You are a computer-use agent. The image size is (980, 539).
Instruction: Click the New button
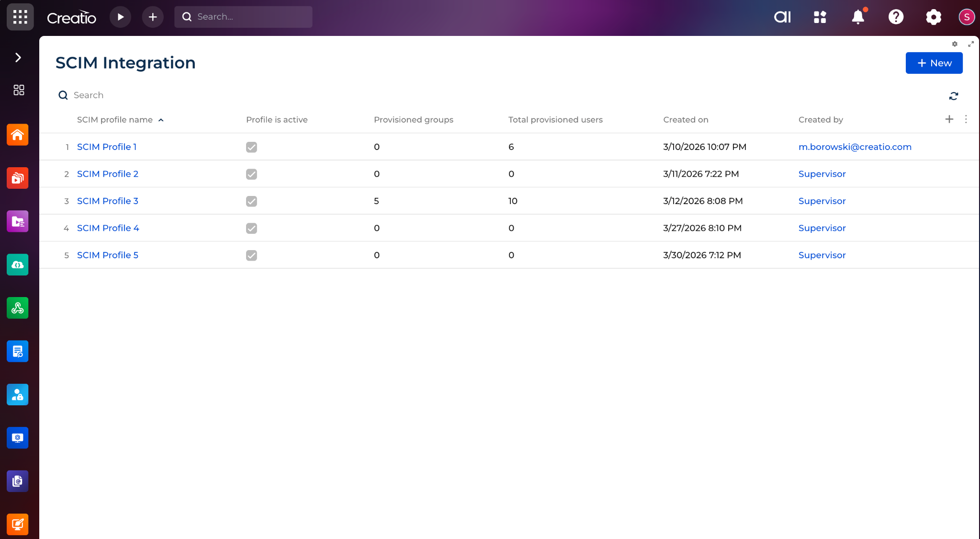pos(934,63)
